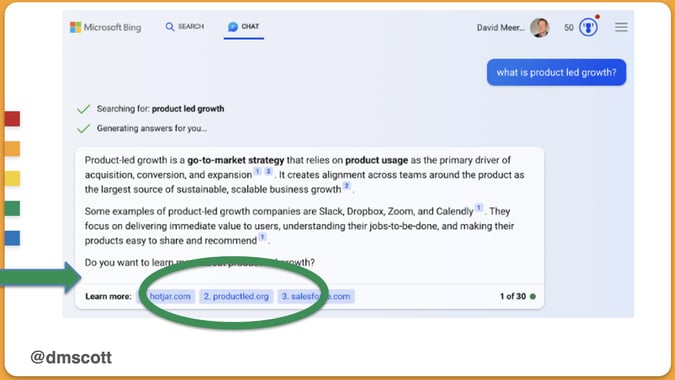The image size is (675, 380).
Task: Switch to the CHAT tab
Action: pyautogui.click(x=244, y=27)
